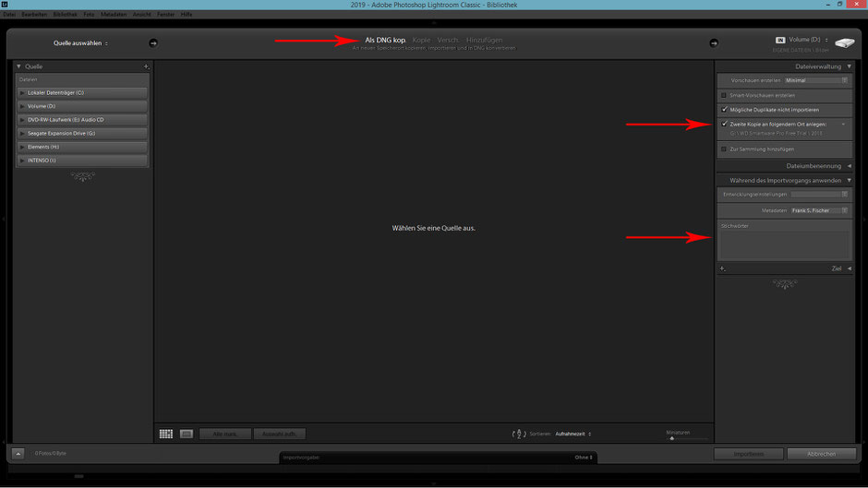Uncheck Mögliche Duplikate nicht importieren
868x488 pixels.
tap(724, 110)
